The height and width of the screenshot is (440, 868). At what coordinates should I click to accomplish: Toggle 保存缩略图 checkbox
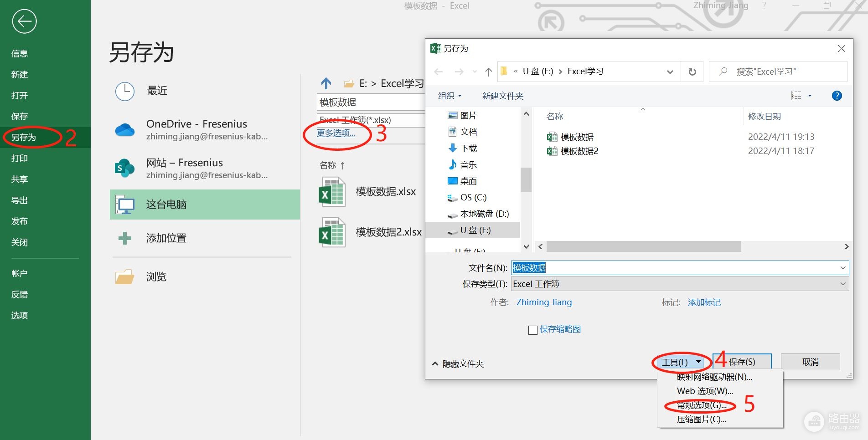(x=532, y=330)
